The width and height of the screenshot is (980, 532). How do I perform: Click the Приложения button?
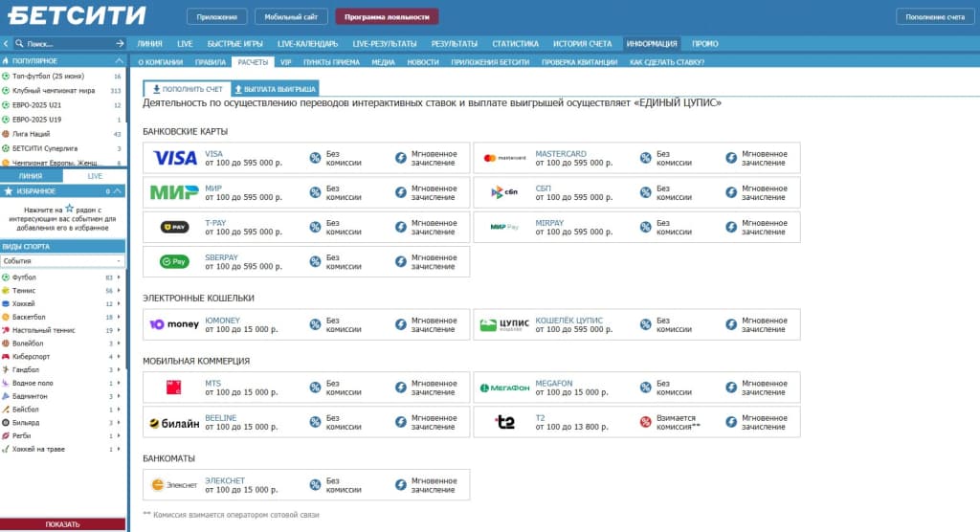217,17
